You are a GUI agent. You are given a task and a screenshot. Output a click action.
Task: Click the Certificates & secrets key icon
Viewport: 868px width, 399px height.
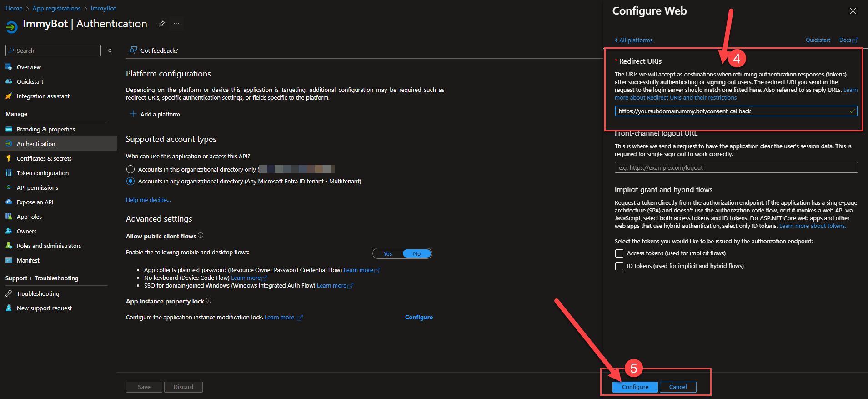tap(9, 158)
